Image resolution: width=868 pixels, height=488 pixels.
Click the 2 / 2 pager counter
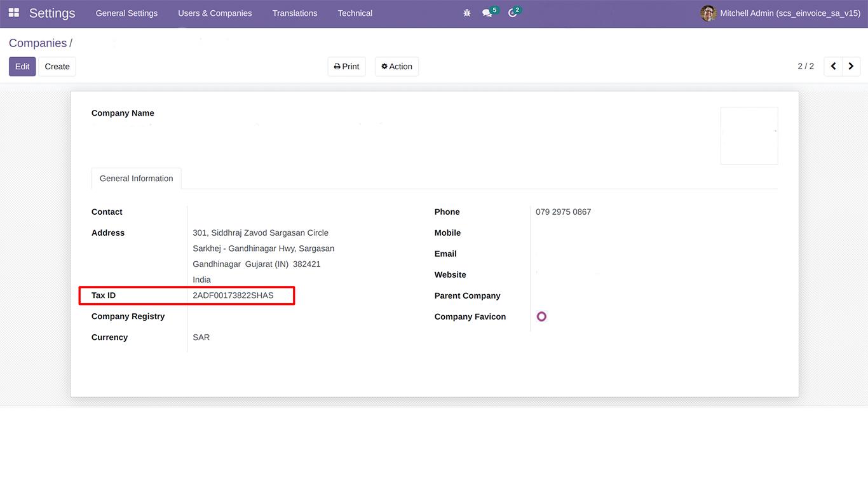pos(806,66)
